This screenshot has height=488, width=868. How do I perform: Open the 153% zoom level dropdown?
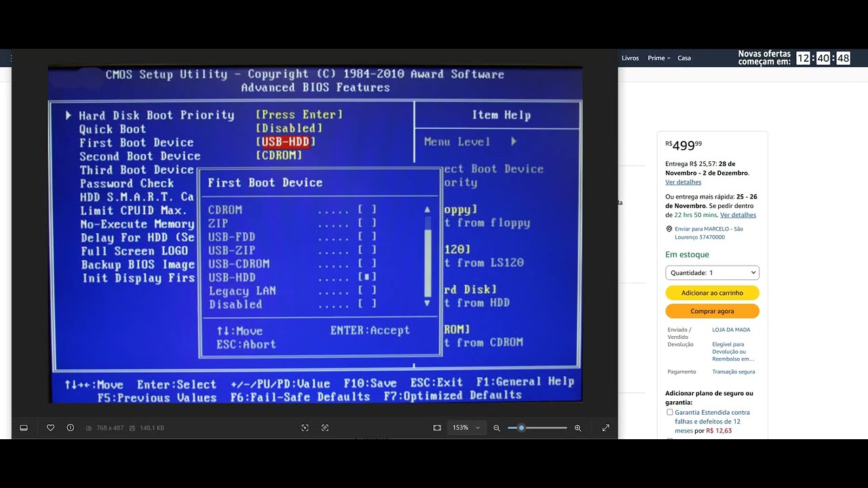466,428
